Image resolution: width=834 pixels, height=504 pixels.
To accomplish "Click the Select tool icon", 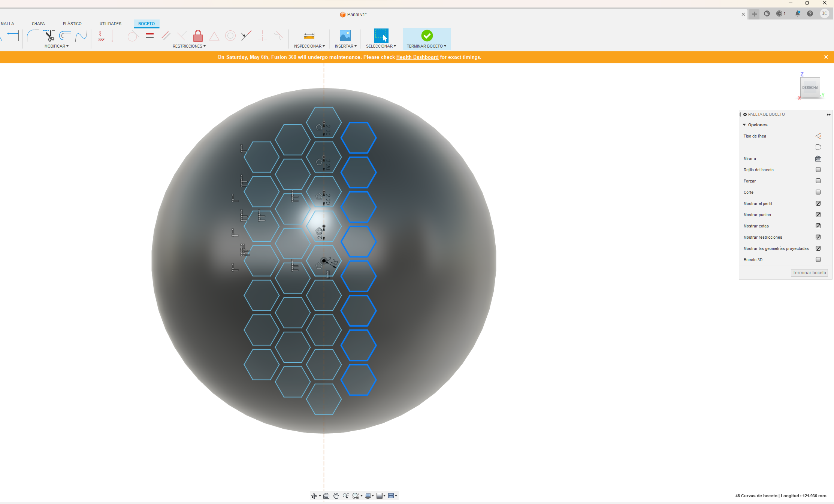I will pyautogui.click(x=381, y=36).
